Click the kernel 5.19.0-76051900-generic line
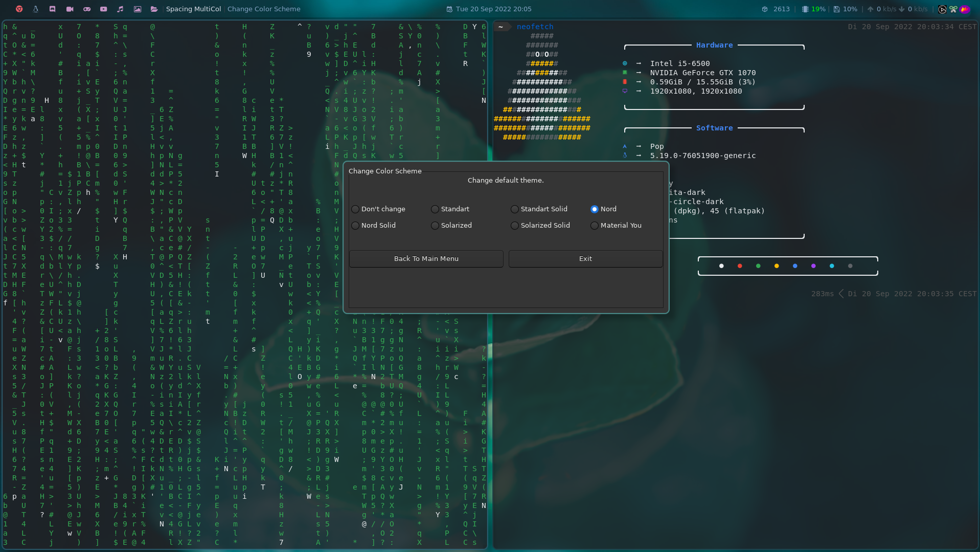Image resolution: width=980 pixels, height=552 pixels. click(x=703, y=156)
